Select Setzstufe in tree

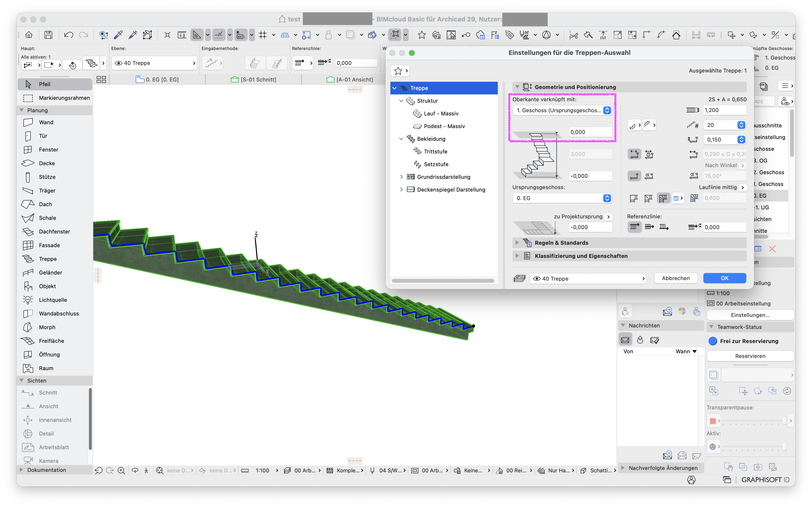[436, 164]
